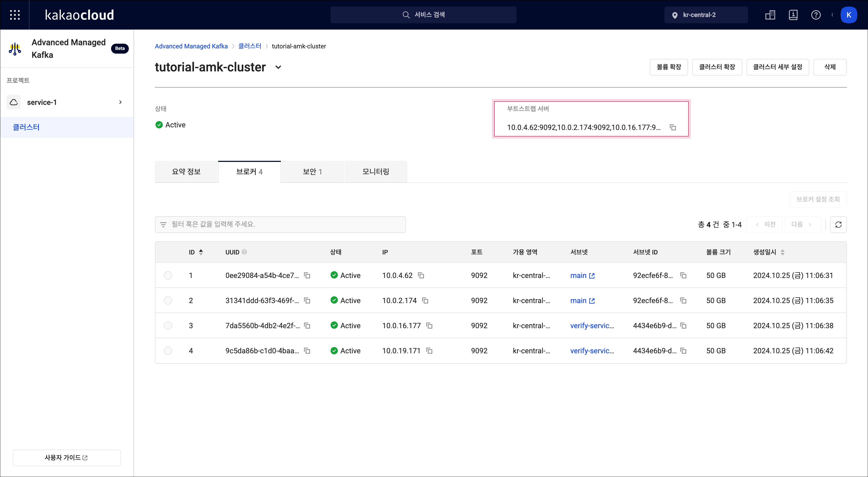Image resolution: width=868 pixels, height=477 pixels.
Task: Follow 클러스터 breadcrumb link
Action: click(250, 46)
